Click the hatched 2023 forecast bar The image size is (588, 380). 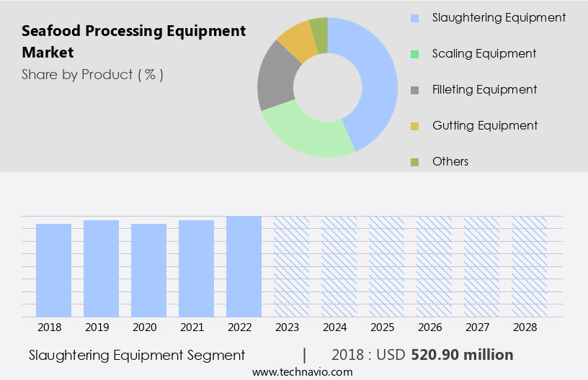click(291, 266)
